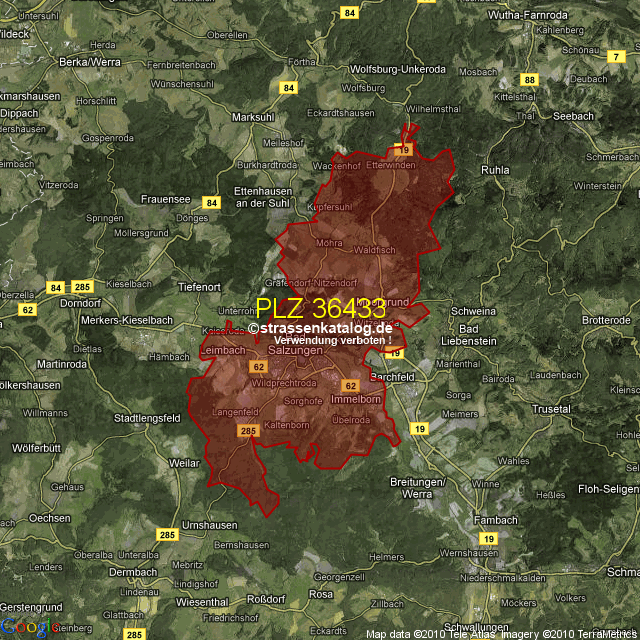Click the route 88 shield near Kittelsthal
The image size is (640, 640).
tap(529, 79)
